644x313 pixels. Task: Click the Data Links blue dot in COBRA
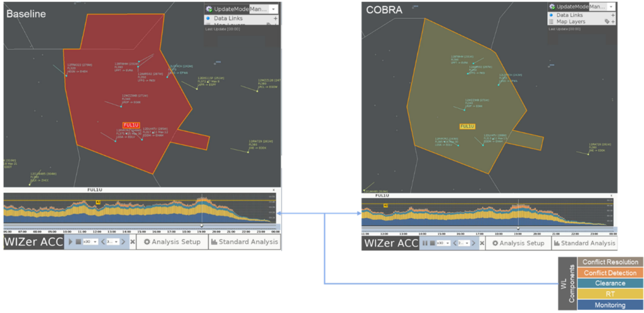[x=551, y=15]
